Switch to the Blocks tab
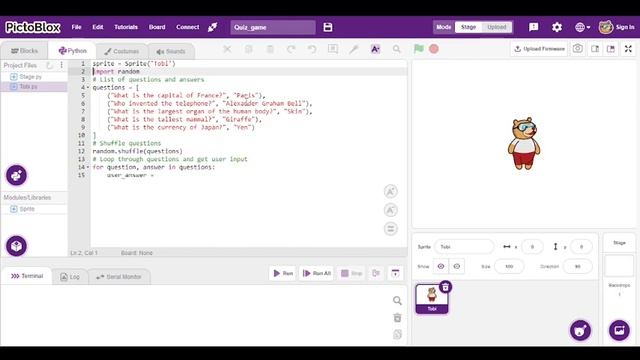Image resolution: width=640 pixels, height=360 pixels. pos(24,51)
